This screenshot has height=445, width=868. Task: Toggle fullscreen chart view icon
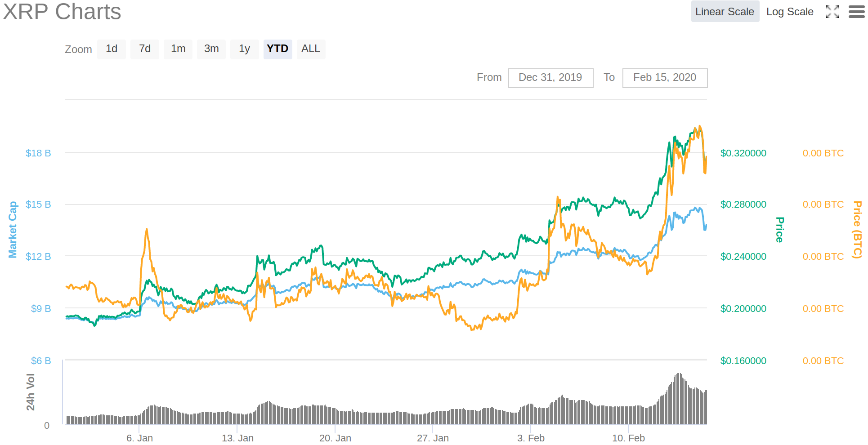(x=832, y=12)
